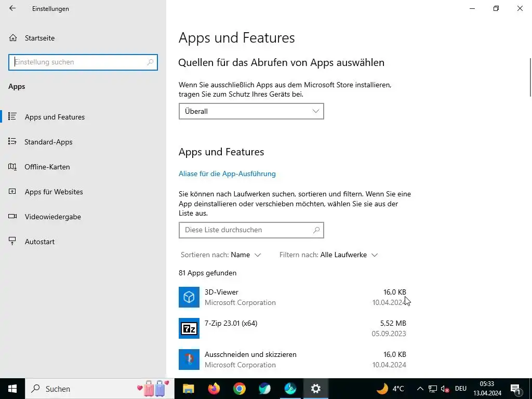Select Offline-Karten in sidebar
Image resolution: width=532 pixels, height=399 pixels.
pos(47,167)
